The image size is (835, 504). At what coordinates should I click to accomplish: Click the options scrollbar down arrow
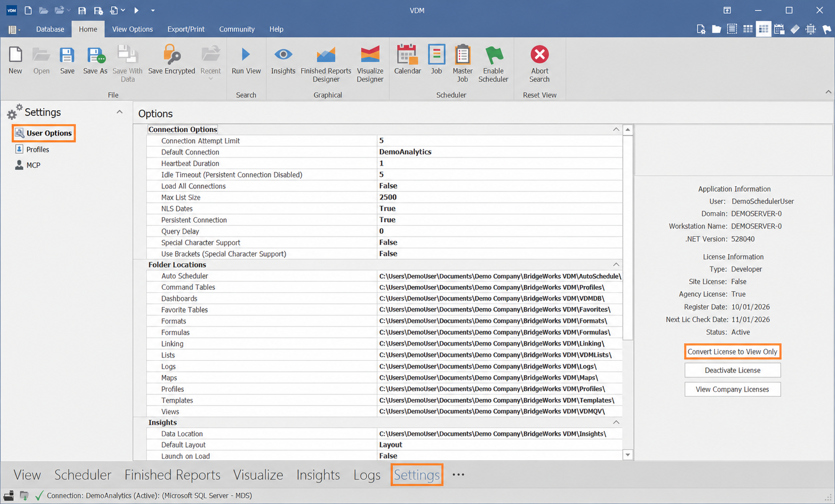click(628, 455)
